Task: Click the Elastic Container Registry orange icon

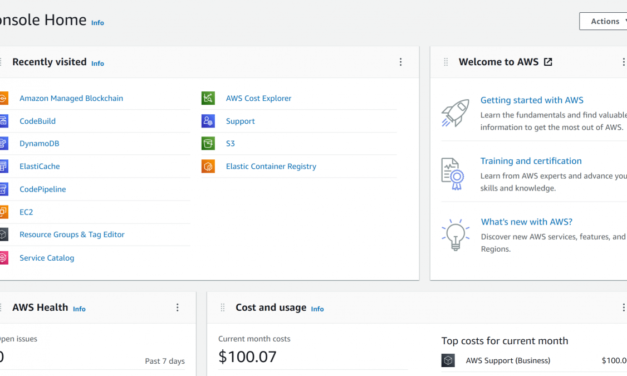Action: 208,166
